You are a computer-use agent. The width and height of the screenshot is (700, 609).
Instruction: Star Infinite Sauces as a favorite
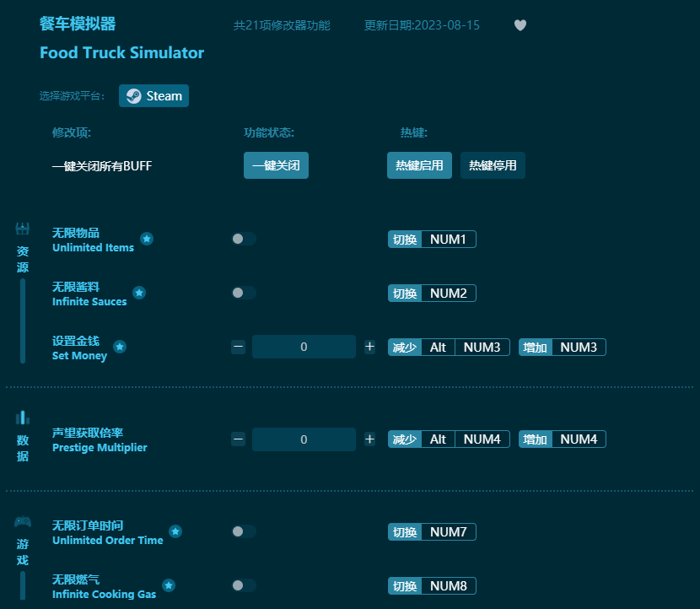(x=139, y=293)
